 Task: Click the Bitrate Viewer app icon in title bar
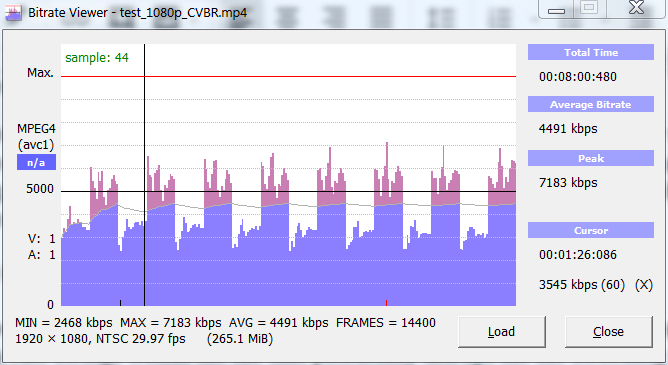tap(12, 12)
